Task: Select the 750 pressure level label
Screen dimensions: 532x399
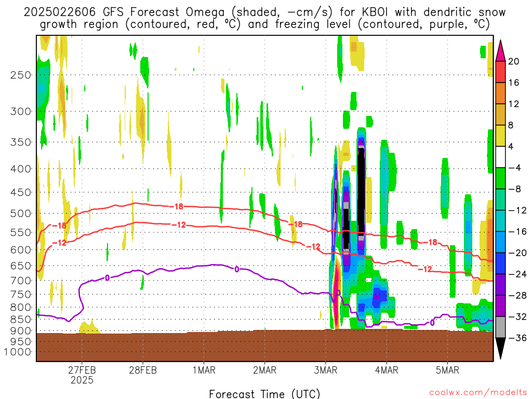Action: tap(21, 294)
